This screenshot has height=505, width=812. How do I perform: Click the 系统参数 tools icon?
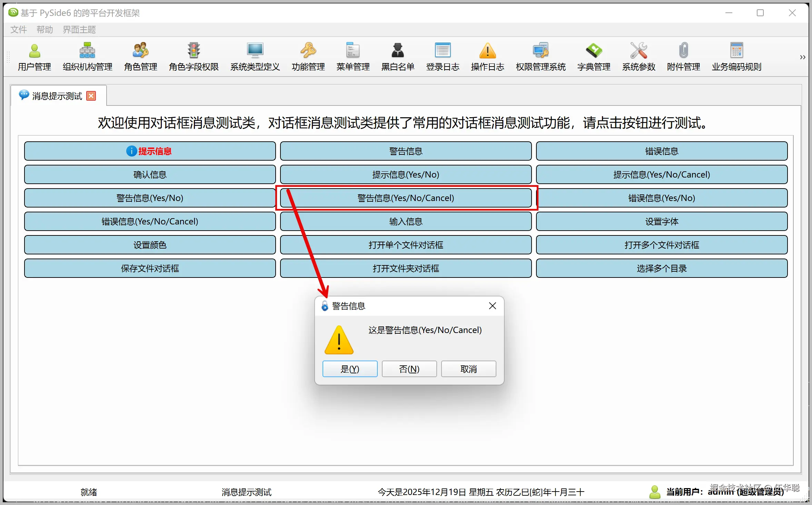pyautogui.click(x=638, y=51)
